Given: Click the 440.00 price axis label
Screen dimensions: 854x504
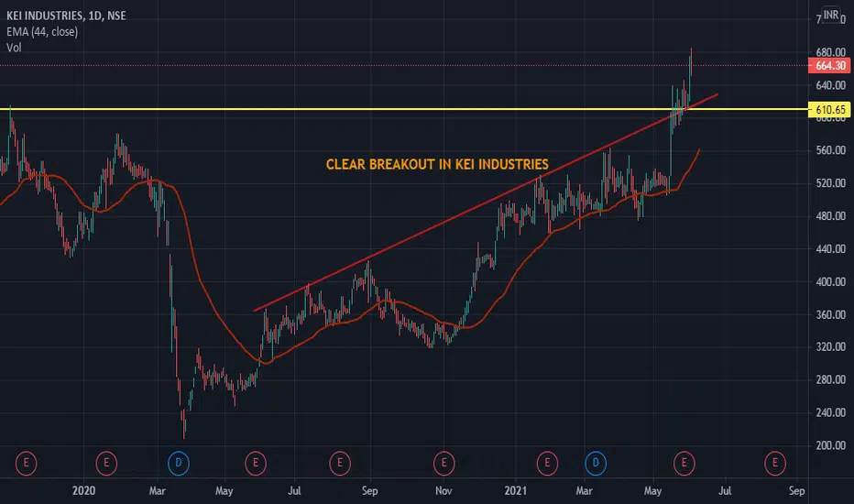Looking at the screenshot, I should [x=830, y=249].
